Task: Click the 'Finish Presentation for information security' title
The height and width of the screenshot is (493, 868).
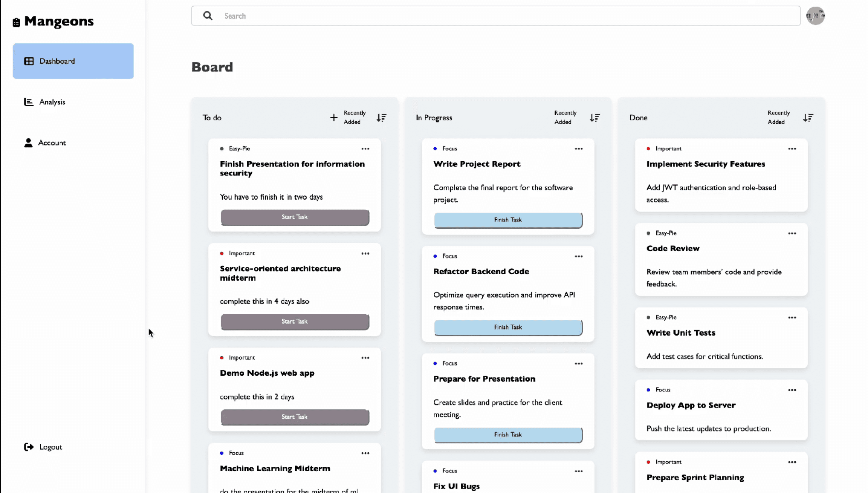Action: tap(292, 168)
